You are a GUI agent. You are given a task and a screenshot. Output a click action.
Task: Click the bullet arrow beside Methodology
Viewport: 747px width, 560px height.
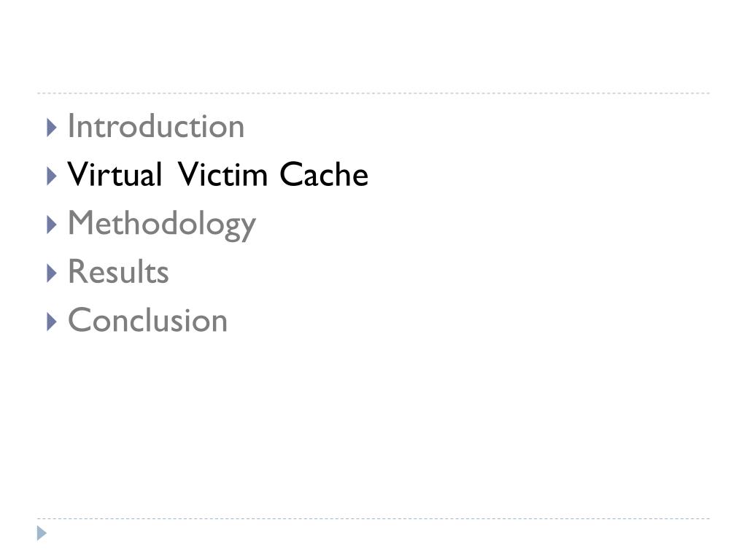(x=51, y=225)
